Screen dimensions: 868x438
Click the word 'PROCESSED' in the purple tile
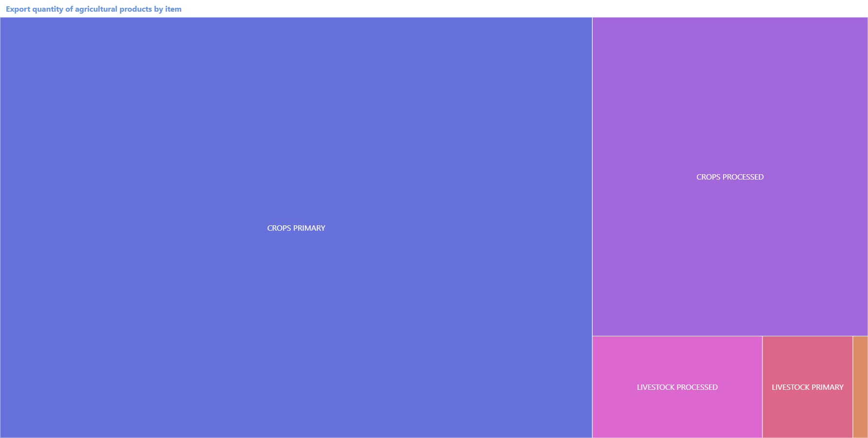coord(743,177)
